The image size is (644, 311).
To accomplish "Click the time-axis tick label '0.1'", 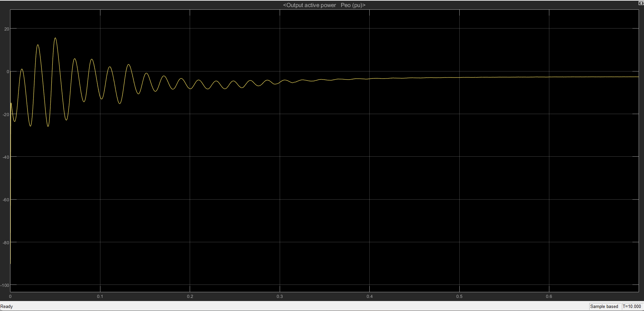I will [x=100, y=296].
